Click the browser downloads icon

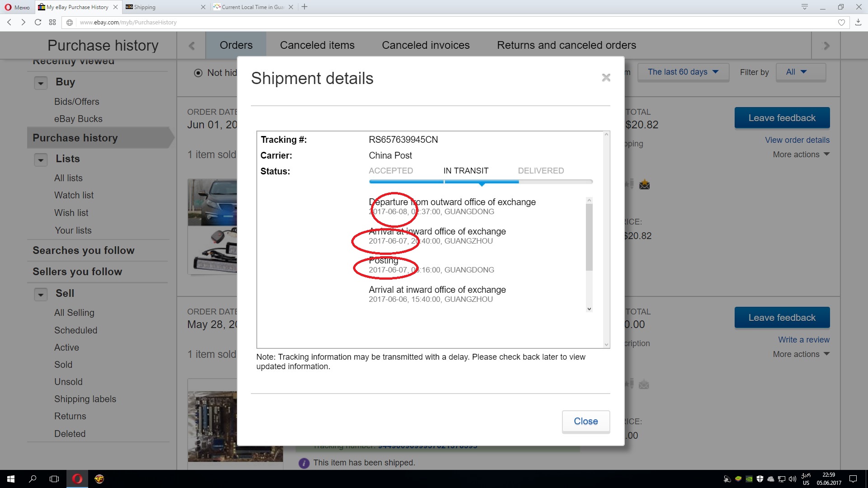[858, 22]
